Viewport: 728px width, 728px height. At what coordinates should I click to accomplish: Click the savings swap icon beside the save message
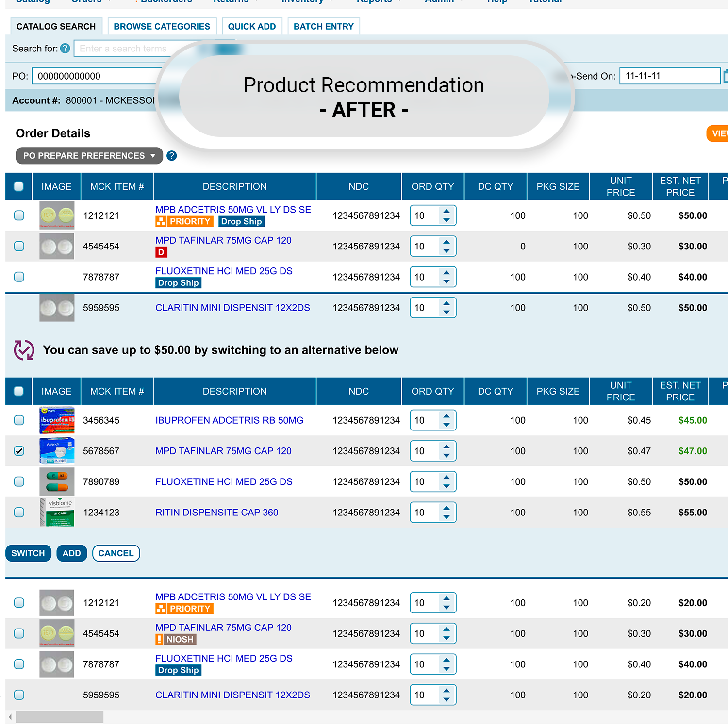(x=24, y=350)
